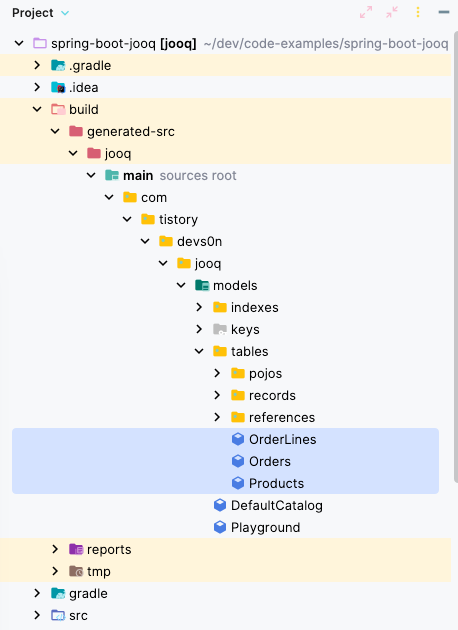Click the generated-src folder icon
Viewport: 458px width, 630px height.
(x=76, y=131)
